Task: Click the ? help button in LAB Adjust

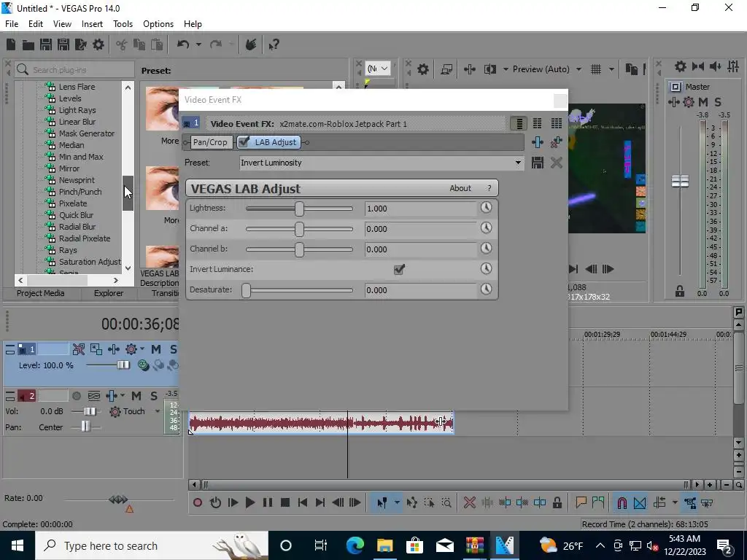Action: point(489,188)
